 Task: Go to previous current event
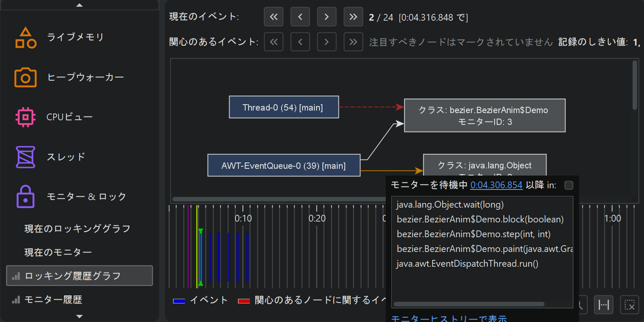300,17
